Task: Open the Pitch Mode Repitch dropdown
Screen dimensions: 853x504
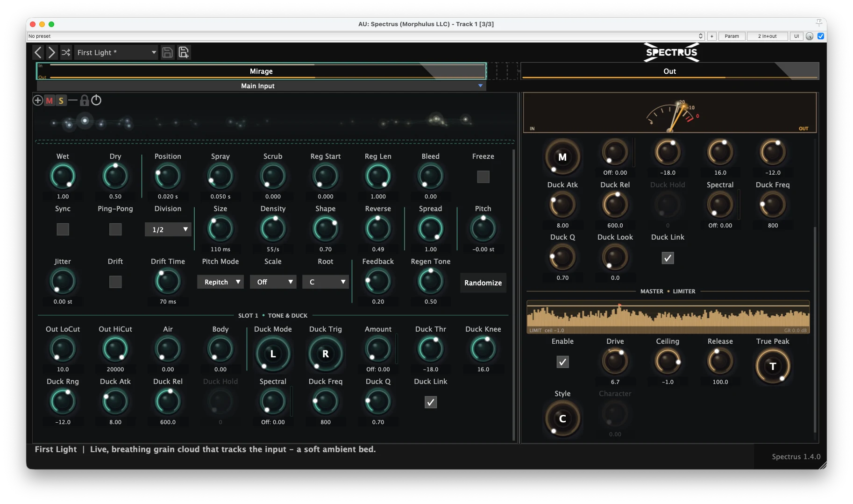Action: [x=220, y=282]
